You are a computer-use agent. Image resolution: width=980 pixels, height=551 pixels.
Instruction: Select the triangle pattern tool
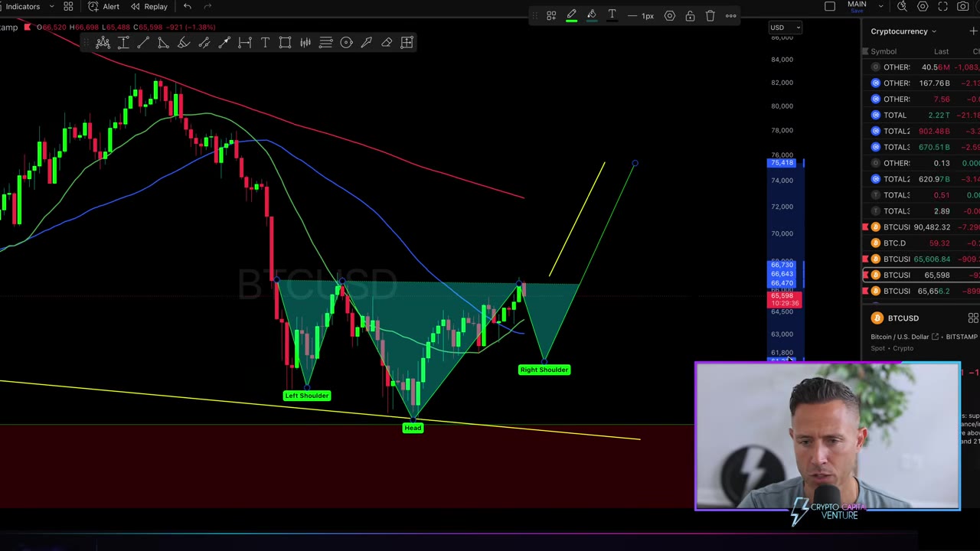(x=163, y=43)
